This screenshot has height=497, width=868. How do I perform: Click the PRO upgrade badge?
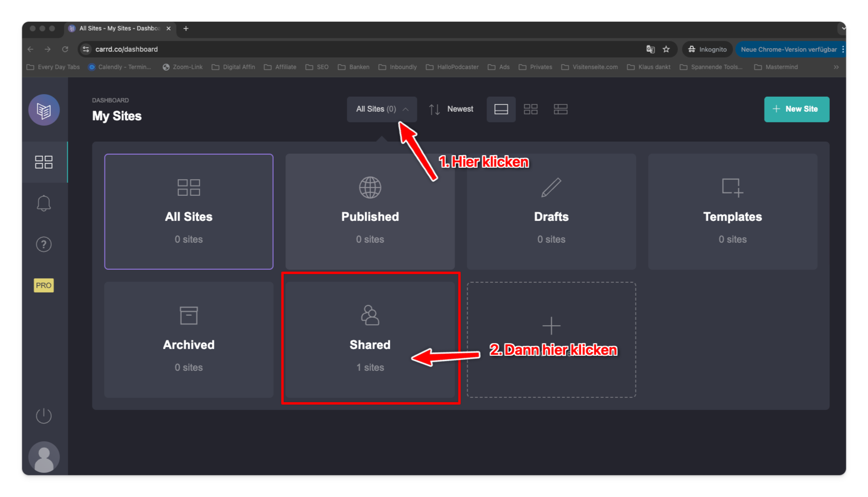coord(44,285)
